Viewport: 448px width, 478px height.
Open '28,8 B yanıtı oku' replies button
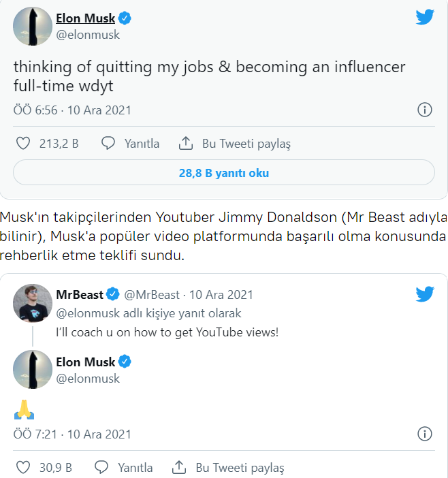224,173
